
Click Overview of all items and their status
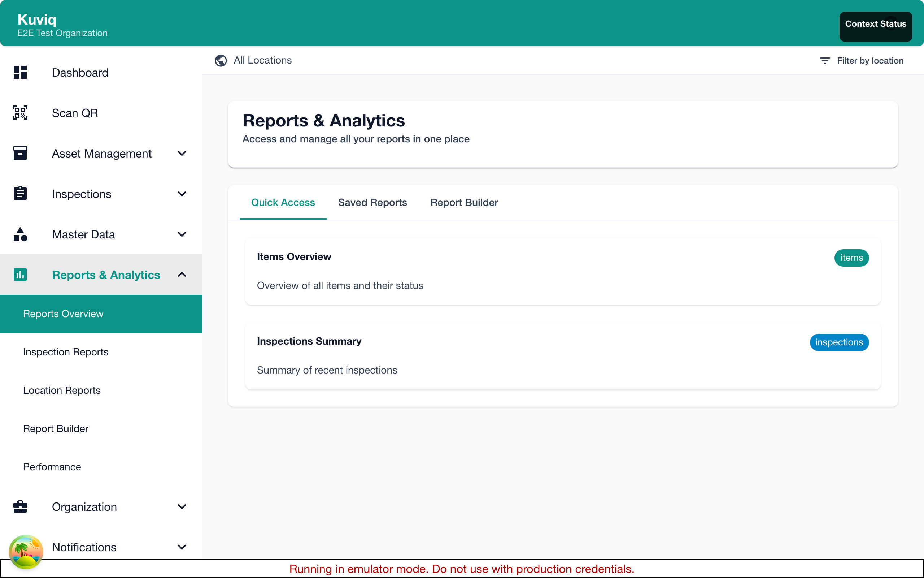pyautogui.click(x=340, y=285)
